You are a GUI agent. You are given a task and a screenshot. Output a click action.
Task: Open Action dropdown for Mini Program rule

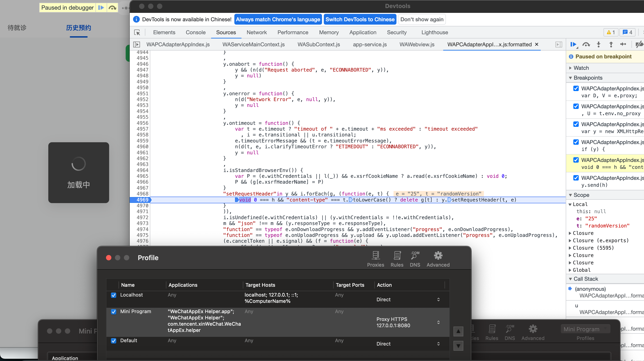click(409, 322)
